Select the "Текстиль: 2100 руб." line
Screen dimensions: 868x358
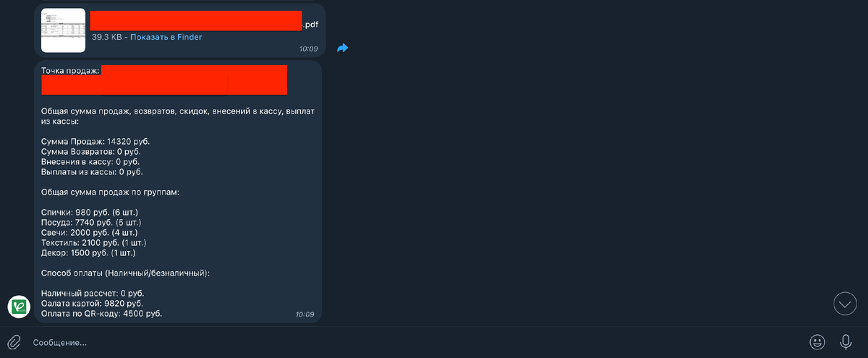[93, 242]
